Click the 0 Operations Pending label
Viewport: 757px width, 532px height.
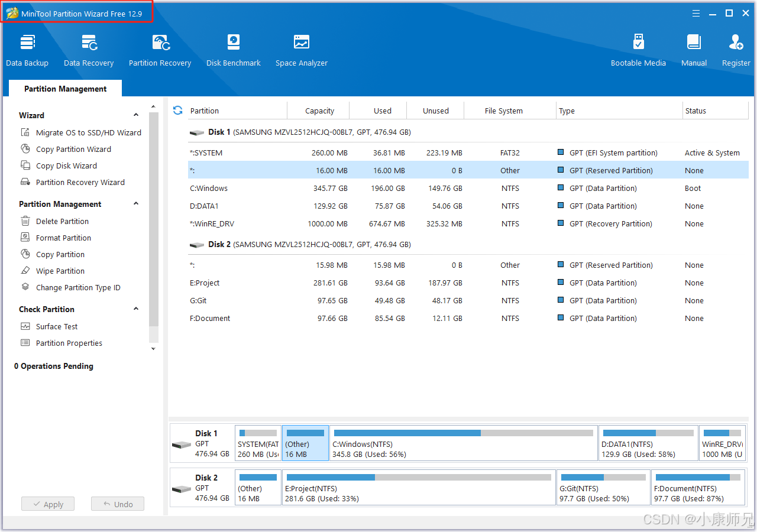[x=54, y=366]
